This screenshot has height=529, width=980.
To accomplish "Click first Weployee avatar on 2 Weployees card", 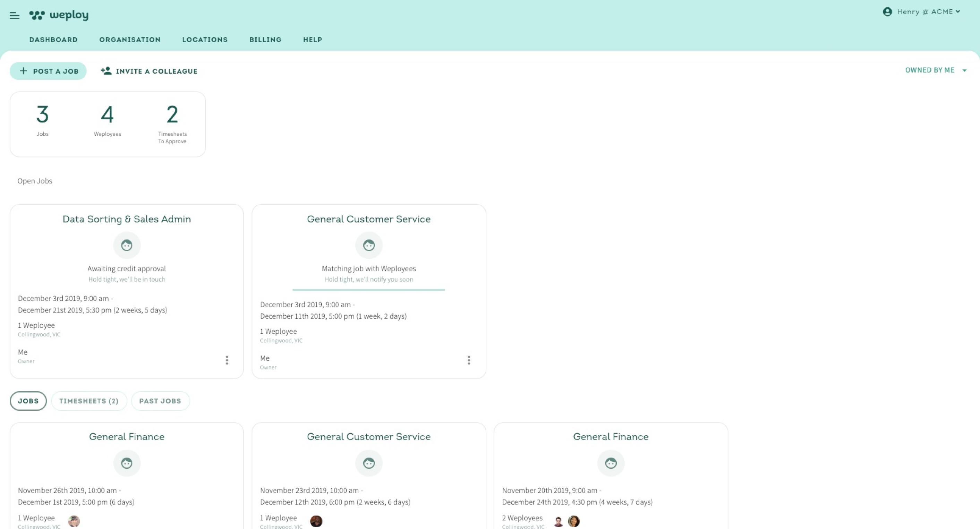I will pyautogui.click(x=559, y=521).
